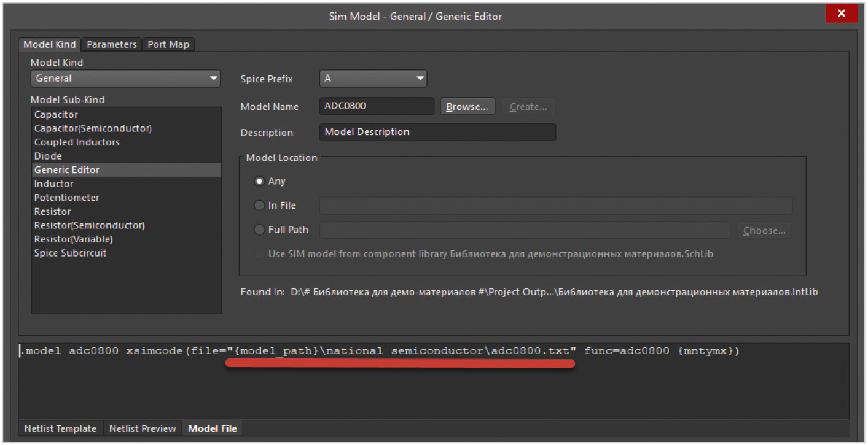Image resolution: width=868 pixels, height=445 pixels.
Task: Select Resistor in the sub-kind list
Action: click(126, 211)
